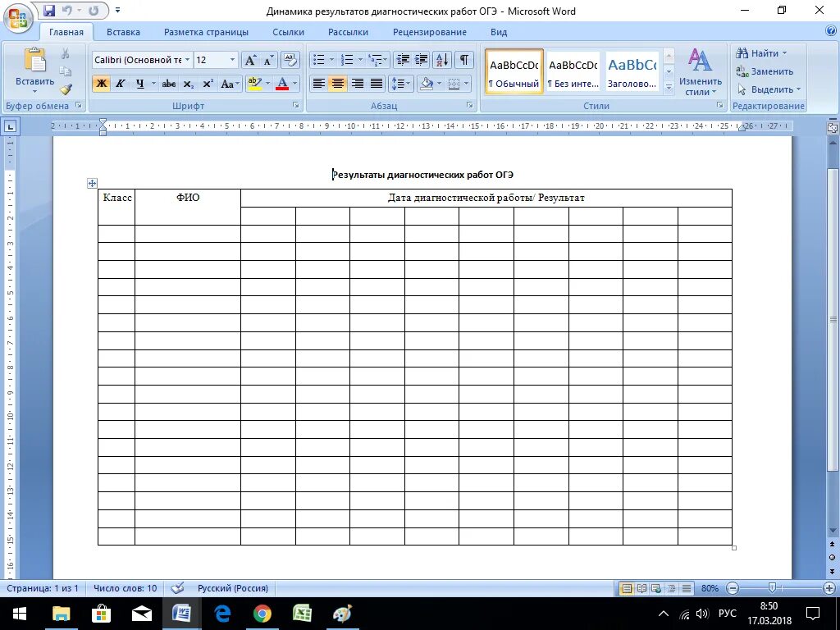Open the Рецензирование tab
The width and height of the screenshot is (840, 630).
click(430, 32)
